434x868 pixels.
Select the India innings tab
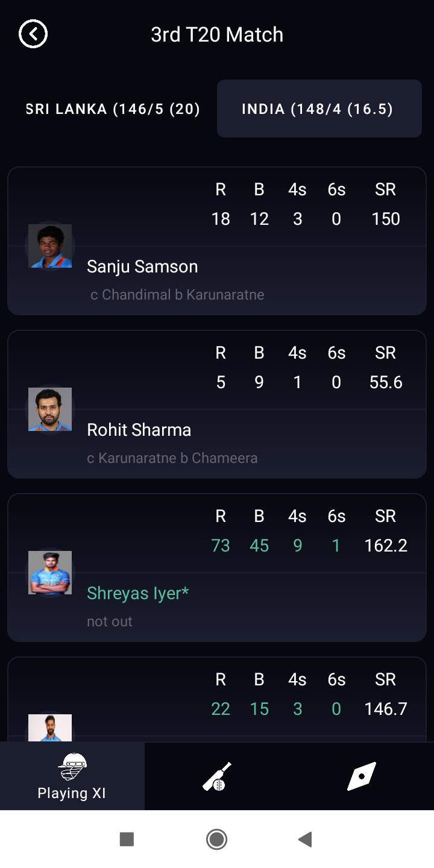pos(319,109)
